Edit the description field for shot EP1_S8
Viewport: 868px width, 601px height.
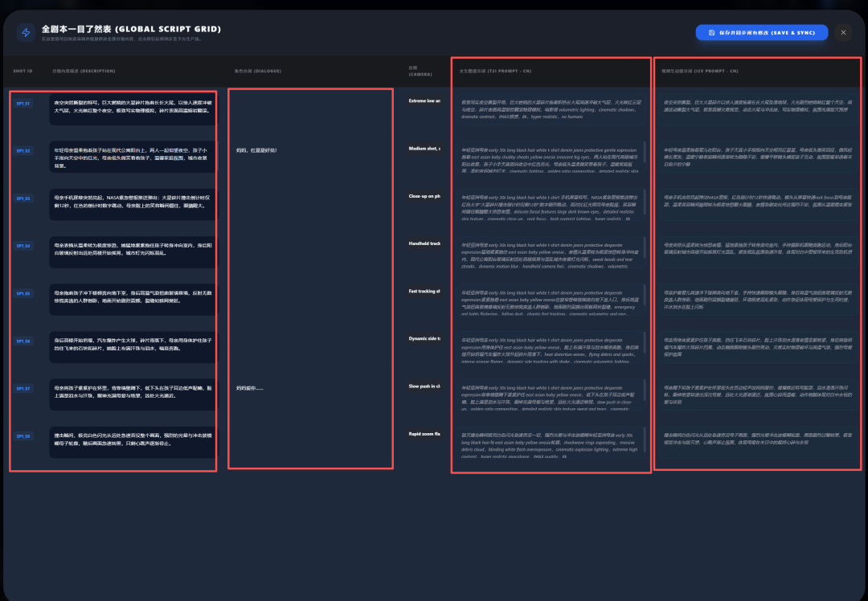133,443
